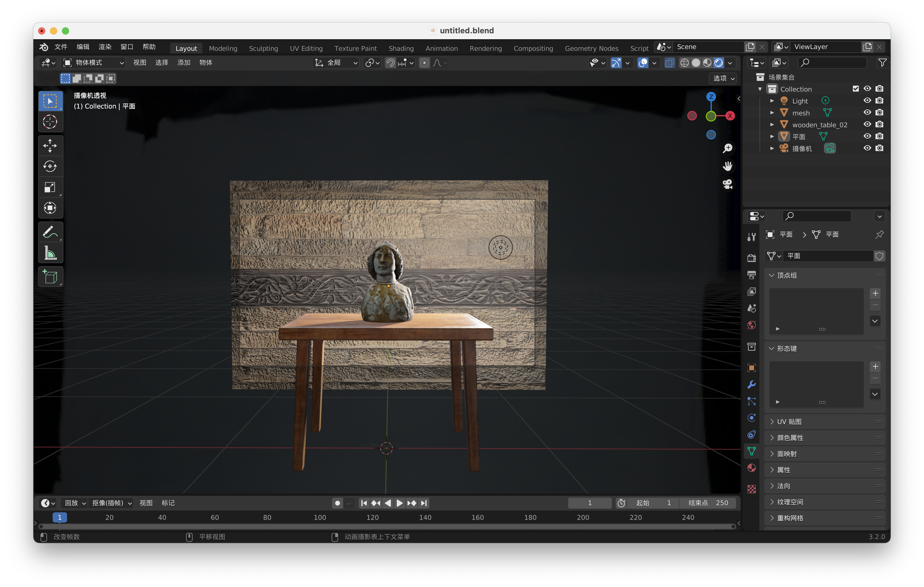Select the Move tool in the toolbar
The width and height of the screenshot is (924, 587).
(50, 145)
